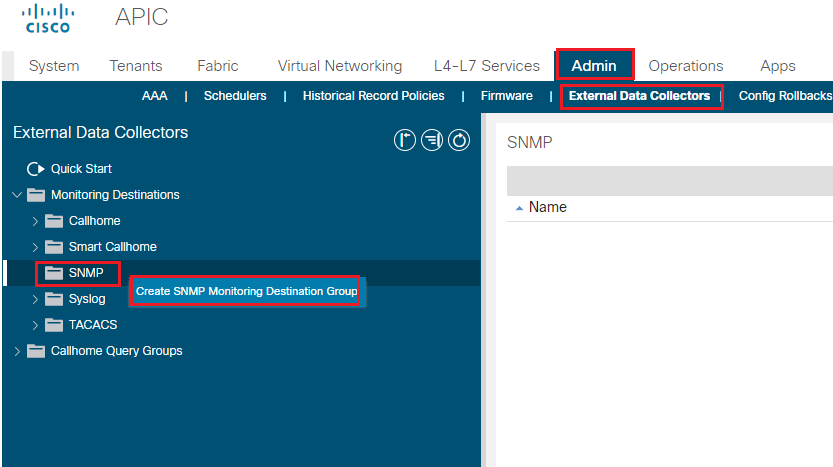
Task: Click the Cisco logo
Action: (x=48, y=19)
